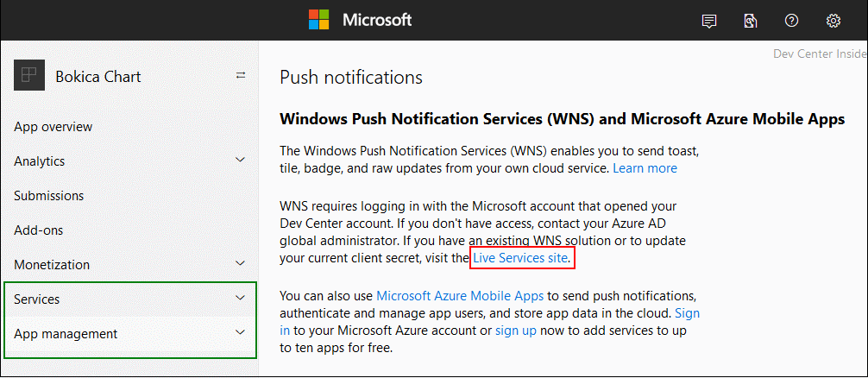Click the sign up link
This screenshot has height=378, width=868.
coord(516,331)
